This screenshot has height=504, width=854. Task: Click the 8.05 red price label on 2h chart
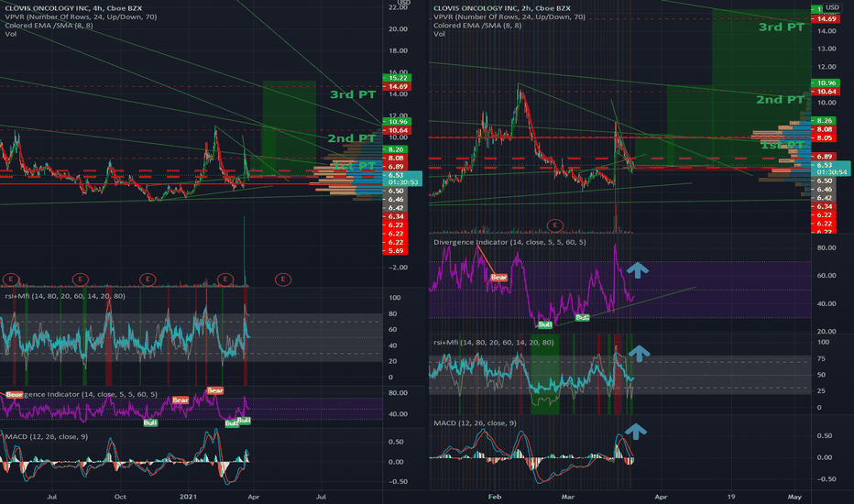(x=825, y=137)
